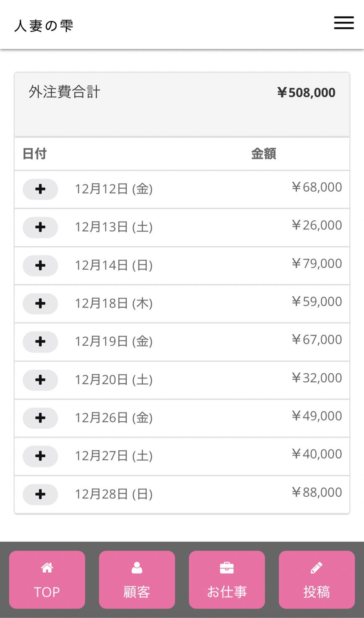
Task: Expand the 12月12日 (金) row
Action: (x=40, y=189)
